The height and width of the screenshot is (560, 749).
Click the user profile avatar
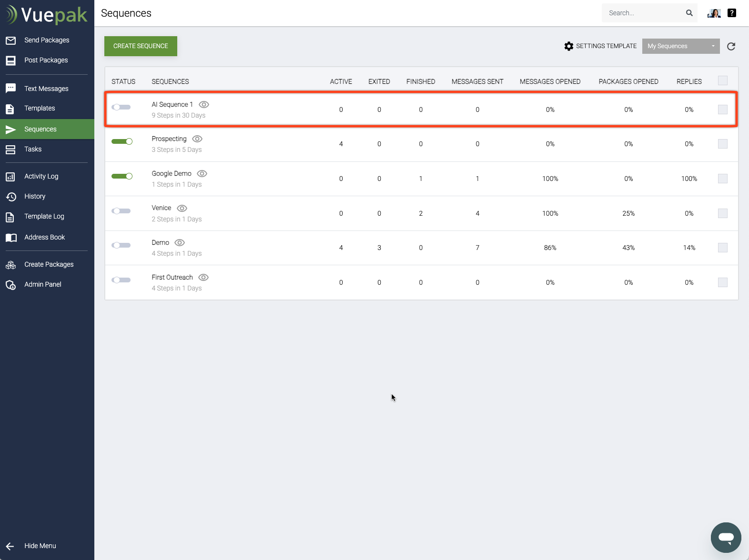coord(714,13)
